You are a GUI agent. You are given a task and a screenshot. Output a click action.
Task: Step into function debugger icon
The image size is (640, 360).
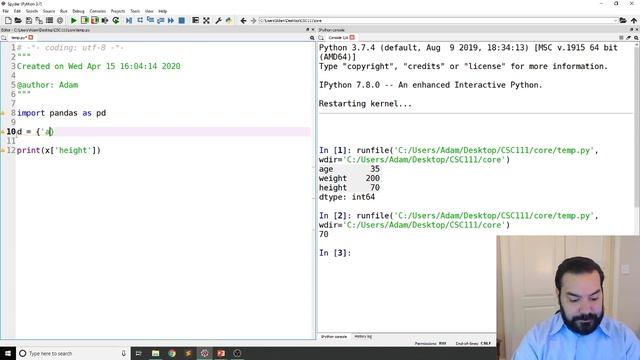(x=150, y=20)
